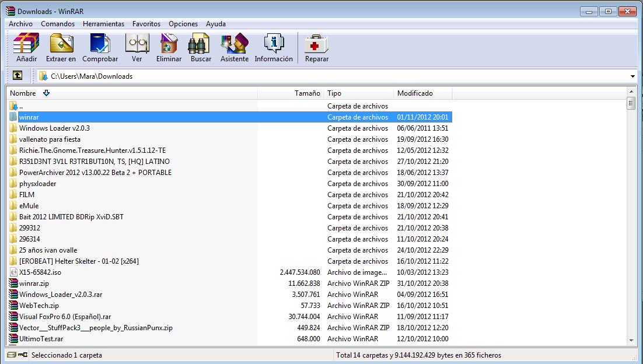643x364 pixels.
Task: Click the Información toolbar icon
Action: [274, 43]
